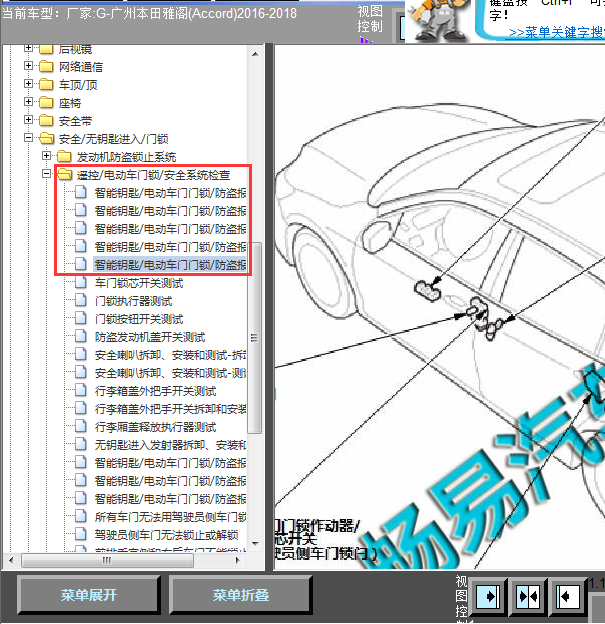
Task: Click the folder icon beside 安全带
Action: pyautogui.click(x=46, y=120)
